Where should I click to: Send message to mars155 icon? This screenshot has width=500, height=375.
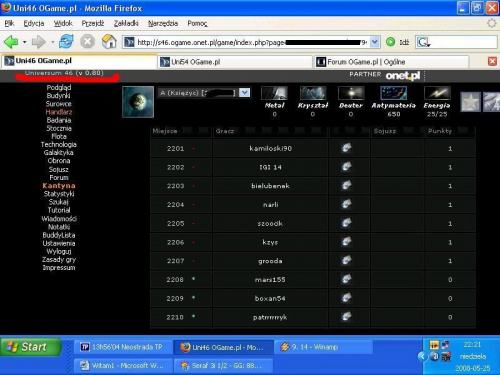point(347,279)
